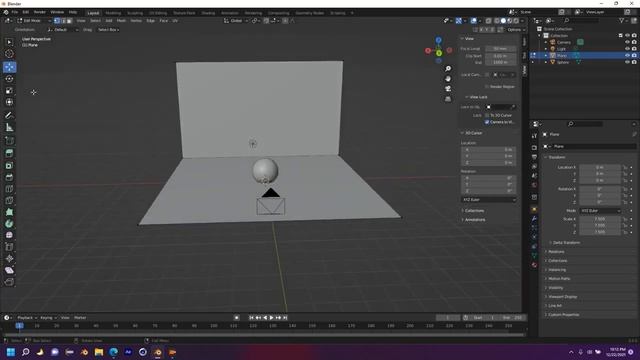
Task: Select the Knife tool
Action: click(x=9, y=200)
